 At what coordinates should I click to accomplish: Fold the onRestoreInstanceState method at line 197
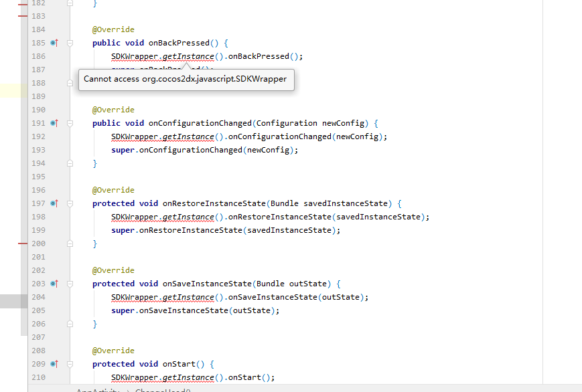(70, 203)
